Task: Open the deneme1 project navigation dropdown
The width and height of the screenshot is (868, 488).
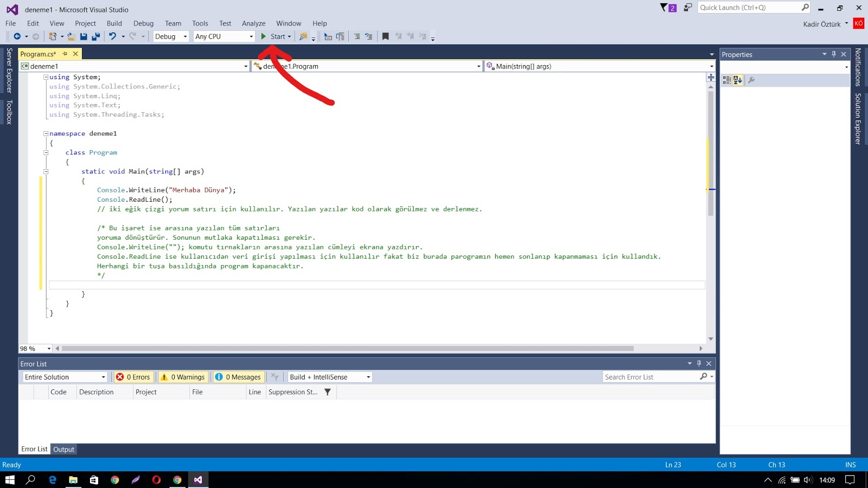Action: (134, 66)
